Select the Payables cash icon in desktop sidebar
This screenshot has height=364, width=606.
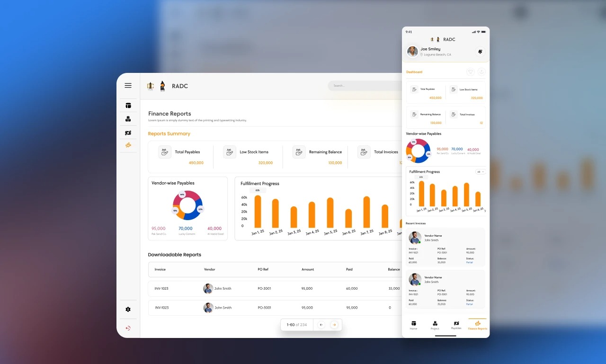[128, 133]
